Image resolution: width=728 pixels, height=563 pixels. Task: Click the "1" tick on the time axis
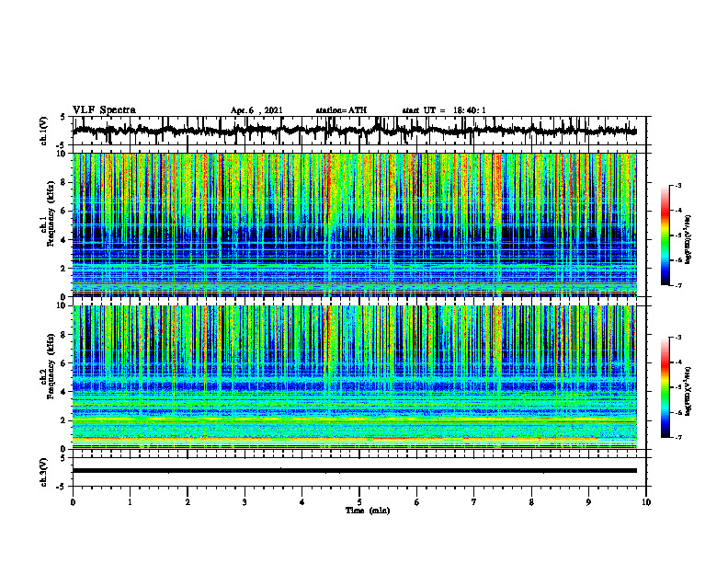pyautogui.click(x=130, y=502)
